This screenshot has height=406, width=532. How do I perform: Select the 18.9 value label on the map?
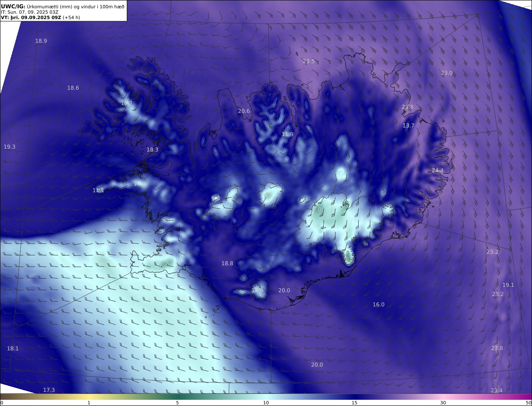pyautogui.click(x=41, y=41)
